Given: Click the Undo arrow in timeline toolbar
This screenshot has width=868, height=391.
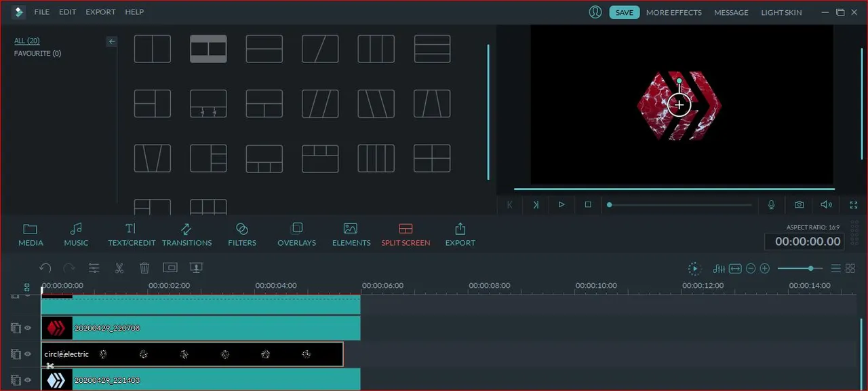Looking at the screenshot, I should [x=45, y=268].
